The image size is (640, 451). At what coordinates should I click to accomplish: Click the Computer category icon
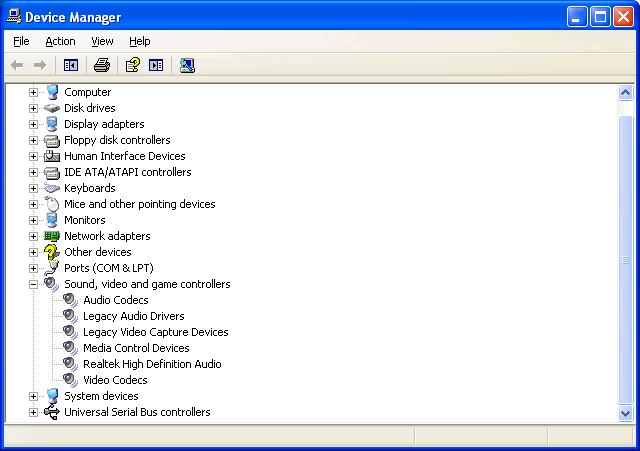(52, 92)
